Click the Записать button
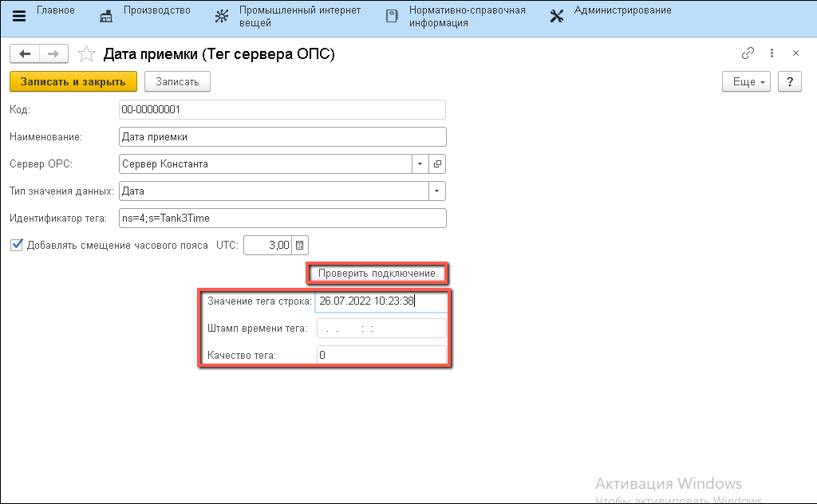Viewport: 817px width, 504px height. 177,81
